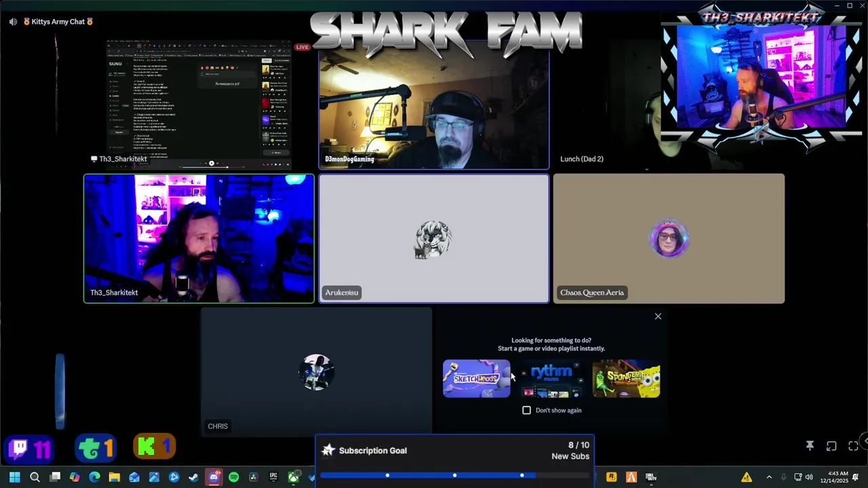
Task: Click the '8 / 10 New Subs' text
Action: (x=570, y=451)
